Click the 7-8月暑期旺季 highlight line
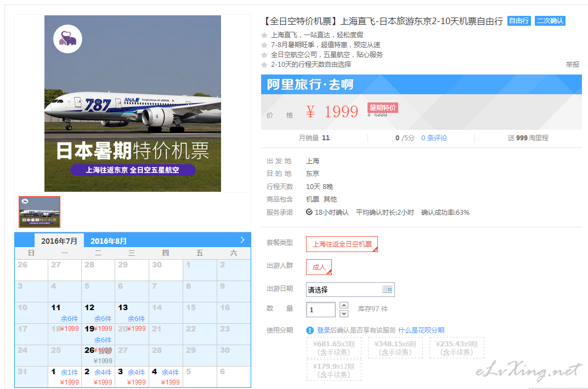 pyautogui.click(x=325, y=45)
